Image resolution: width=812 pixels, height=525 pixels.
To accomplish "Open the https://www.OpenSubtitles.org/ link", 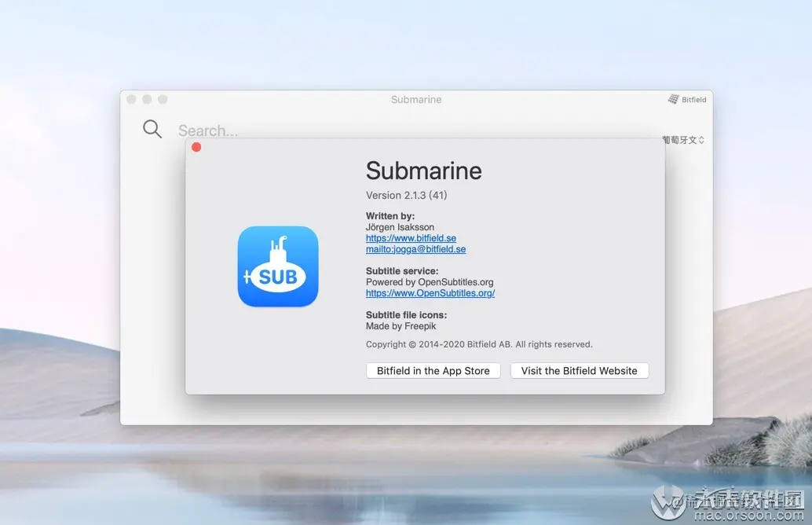I will 430,293.
